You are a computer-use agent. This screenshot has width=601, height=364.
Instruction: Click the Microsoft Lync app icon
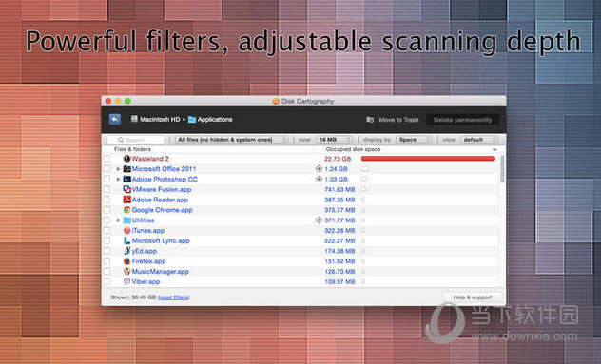[126, 240]
